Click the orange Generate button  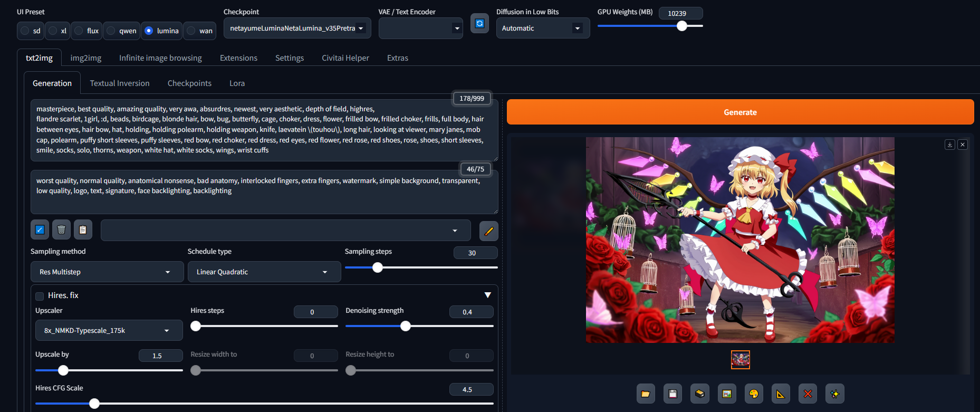coord(740,112)
